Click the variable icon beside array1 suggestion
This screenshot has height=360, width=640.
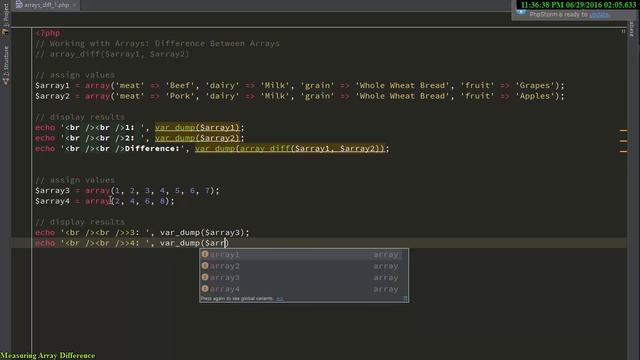205,254
